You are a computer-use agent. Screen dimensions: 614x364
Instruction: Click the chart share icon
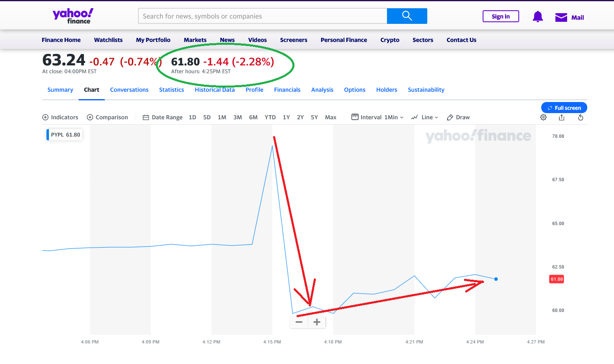point(562,117)
